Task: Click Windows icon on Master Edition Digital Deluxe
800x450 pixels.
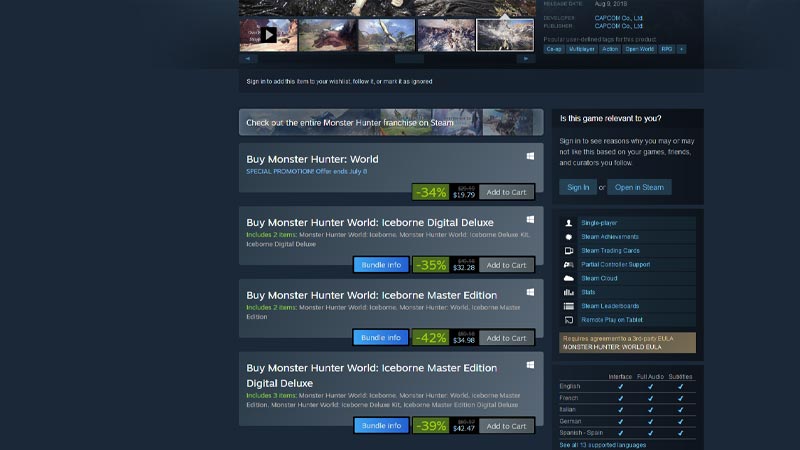Action: [531, 365]
